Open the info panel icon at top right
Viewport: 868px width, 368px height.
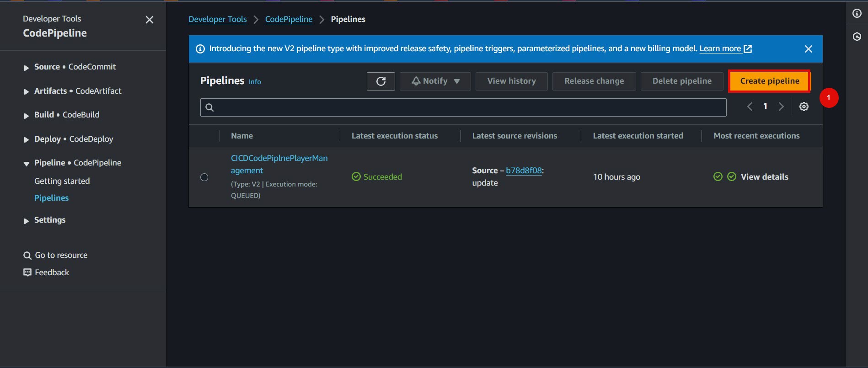tap(857, 14)
